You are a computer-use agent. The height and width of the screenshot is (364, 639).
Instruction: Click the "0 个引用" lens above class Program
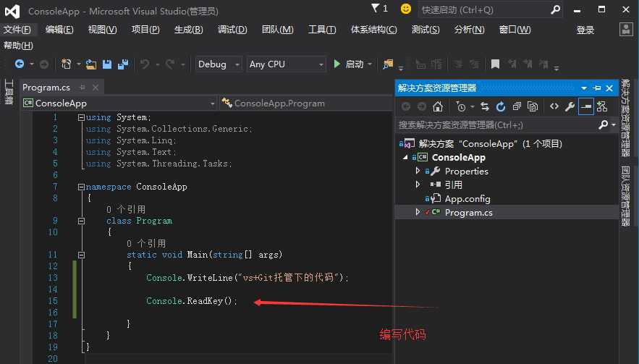point(126,209)
